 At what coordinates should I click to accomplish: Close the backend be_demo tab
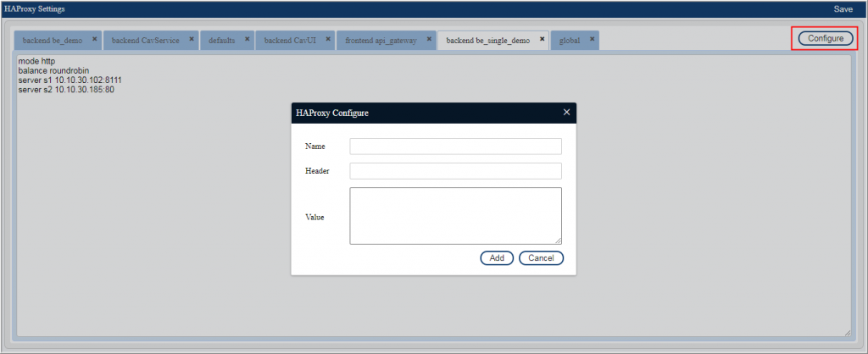click(95, 39)
